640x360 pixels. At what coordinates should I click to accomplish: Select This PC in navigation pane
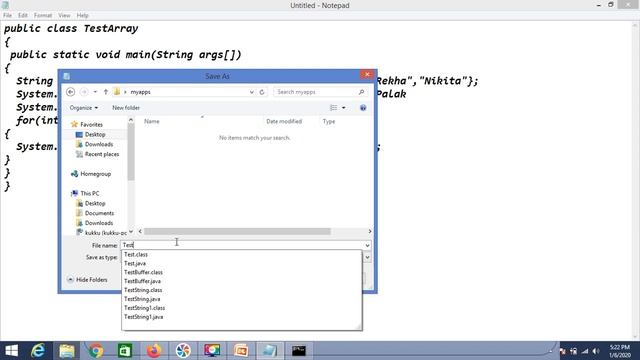pos(89,193)
